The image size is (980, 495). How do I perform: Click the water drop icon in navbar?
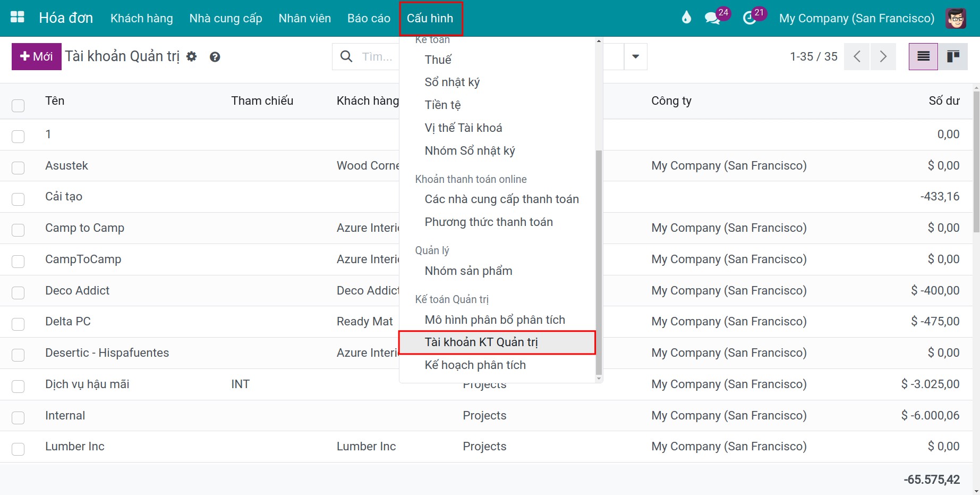pos(686,18)
